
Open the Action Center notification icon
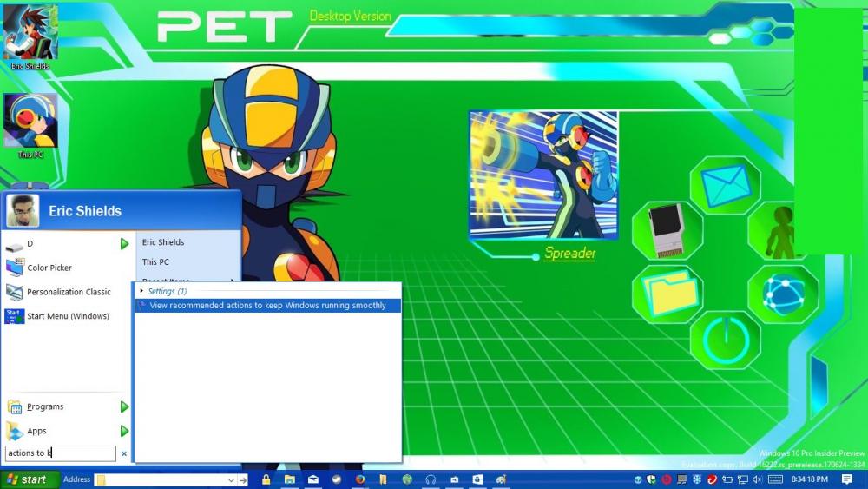coord(847,479)
